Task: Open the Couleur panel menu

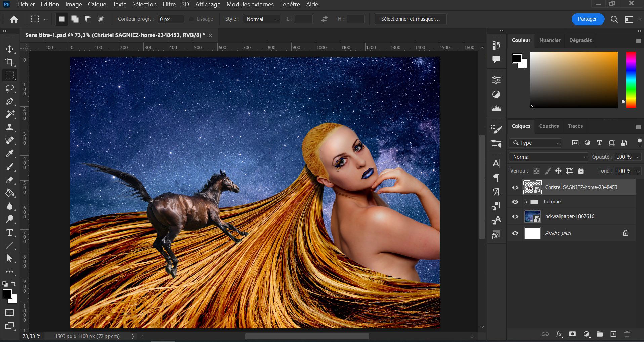Action: 639,41
